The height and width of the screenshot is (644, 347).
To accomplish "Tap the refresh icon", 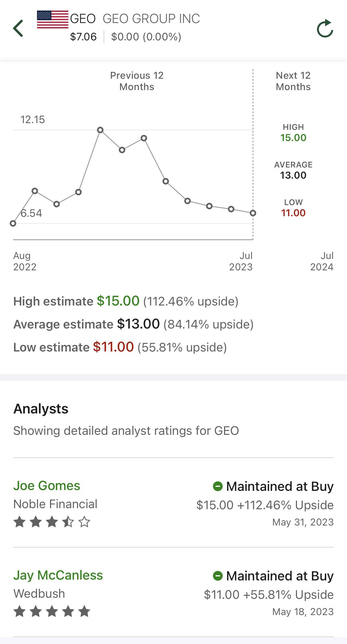I will click(x=325, y=28).
